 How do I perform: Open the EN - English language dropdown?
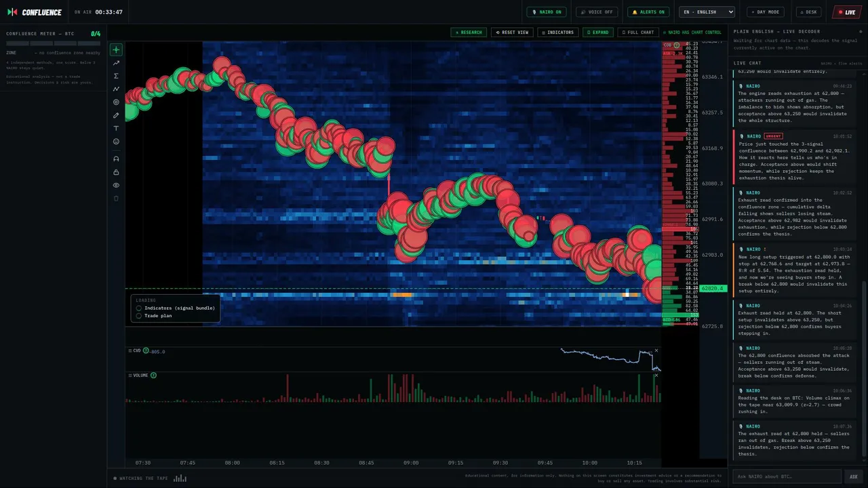click(x=708, y=12)
